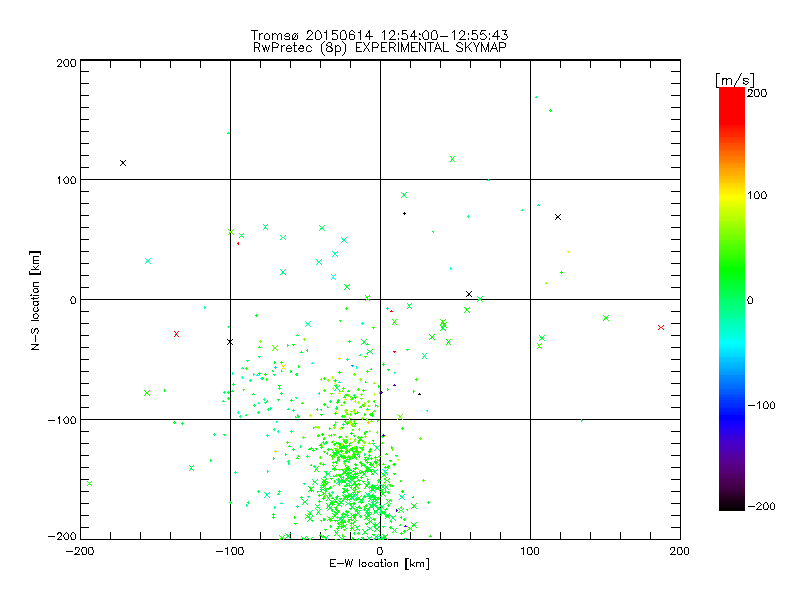Click the x-axis tick label "100"
The height and width of the screenshot is (600, 800).
530,551
